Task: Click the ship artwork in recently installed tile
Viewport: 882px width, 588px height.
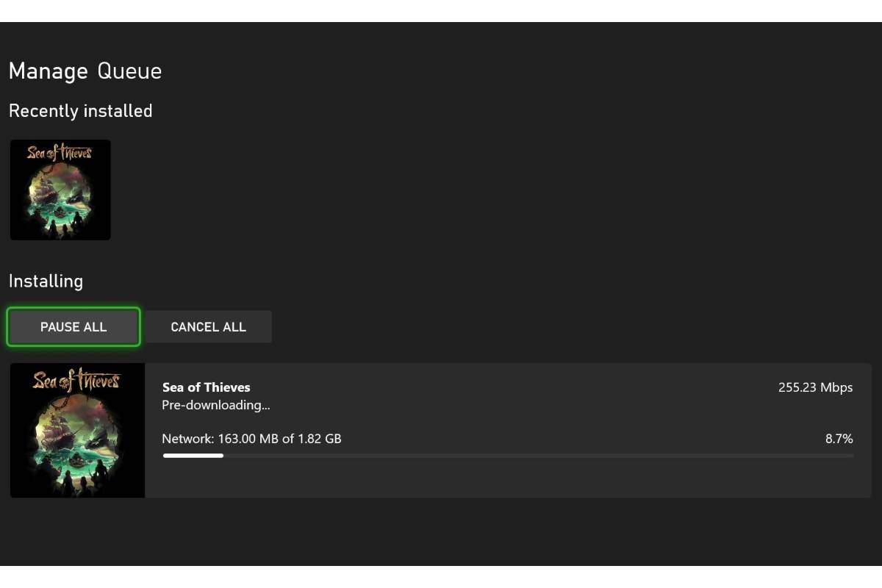Action: [51, 190]
